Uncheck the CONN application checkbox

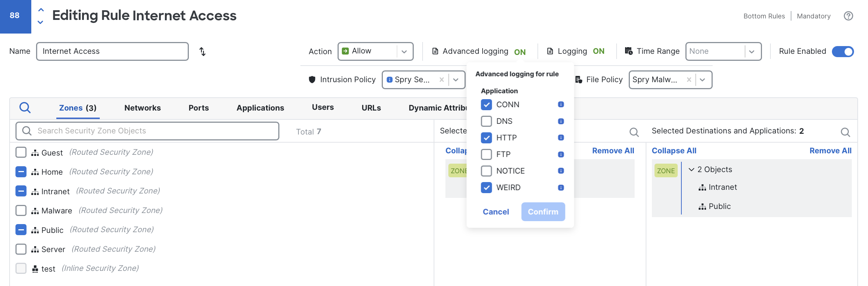tap(486, 104)
